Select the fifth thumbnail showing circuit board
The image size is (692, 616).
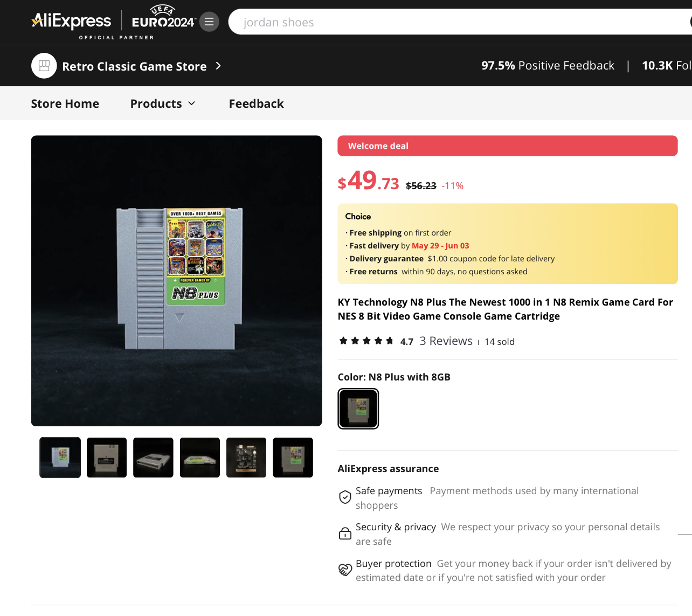(x=246, y=458)
